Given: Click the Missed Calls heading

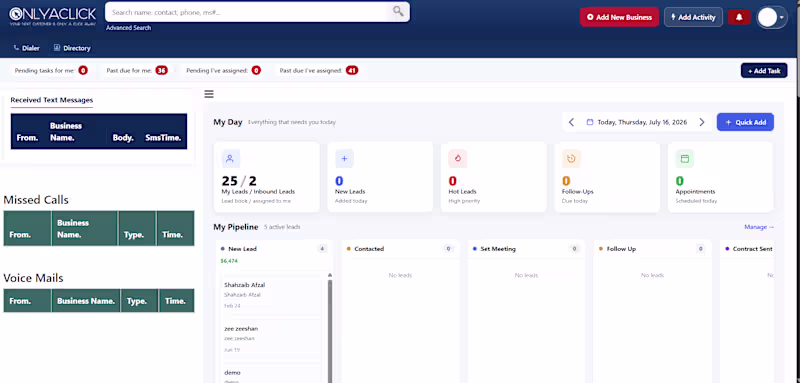Looking at the screenshot, I should (36, 200).
